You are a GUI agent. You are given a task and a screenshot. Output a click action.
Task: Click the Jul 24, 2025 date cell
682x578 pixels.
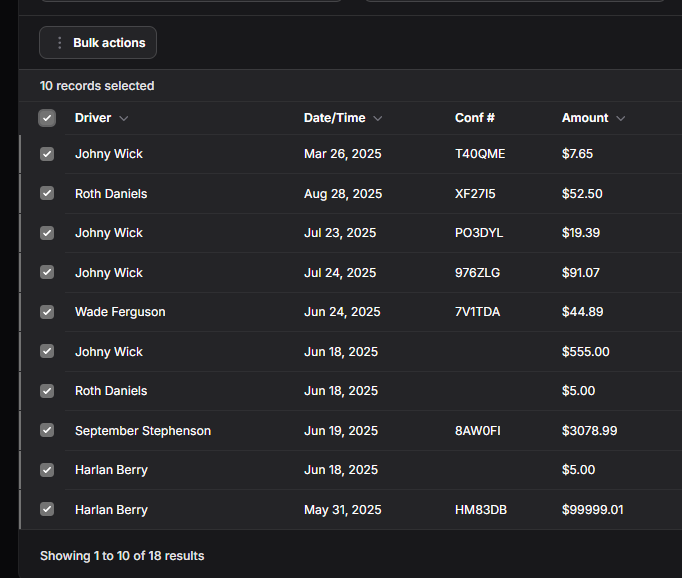[x=340, y=273]
